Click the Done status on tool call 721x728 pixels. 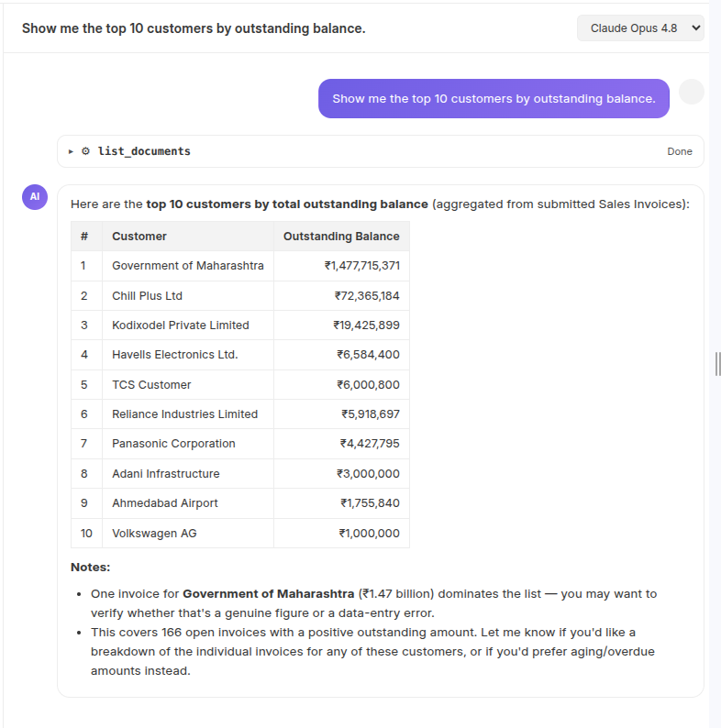coord(679,151)
